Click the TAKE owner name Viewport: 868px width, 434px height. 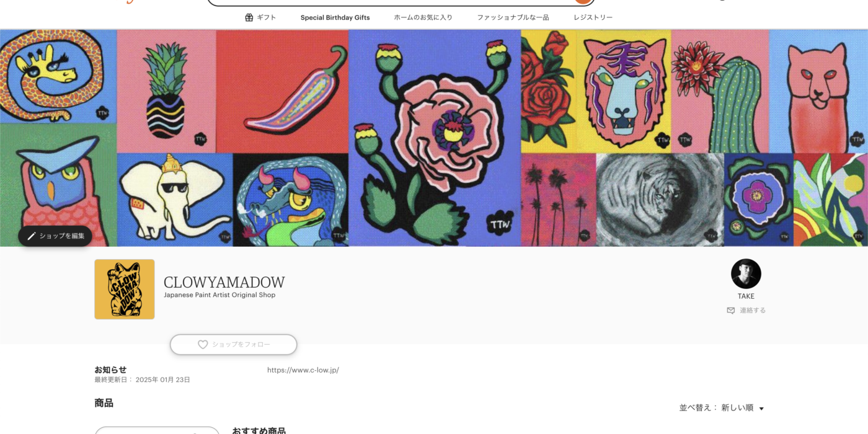click(746, 296)
